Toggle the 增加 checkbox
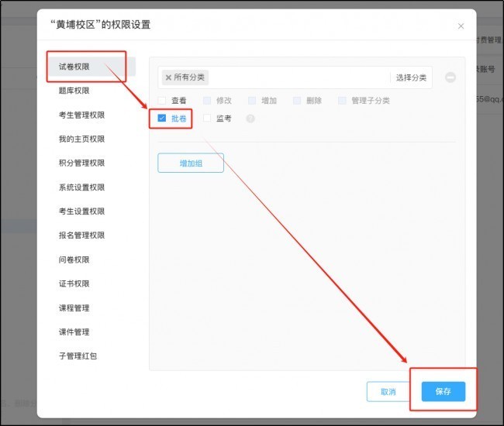This screenshot has height=426, width=504. pyautogui.click(x=252, y=101)
